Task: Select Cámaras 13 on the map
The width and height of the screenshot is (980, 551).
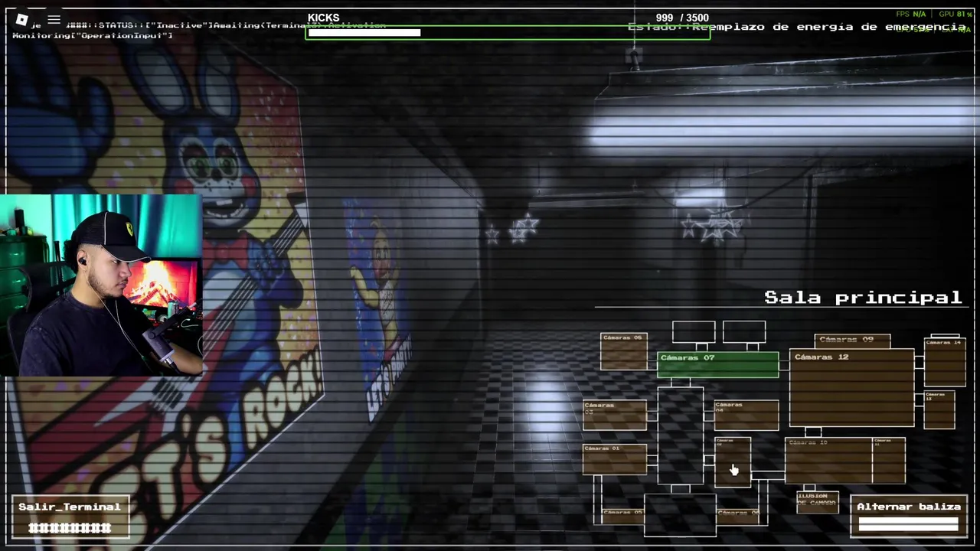Action: (939, 409)
